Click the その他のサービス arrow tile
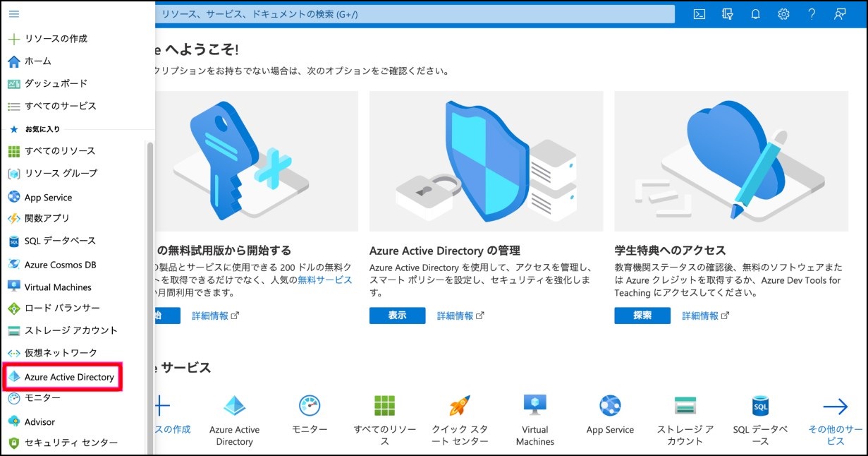868x456 pixels. 836,420
